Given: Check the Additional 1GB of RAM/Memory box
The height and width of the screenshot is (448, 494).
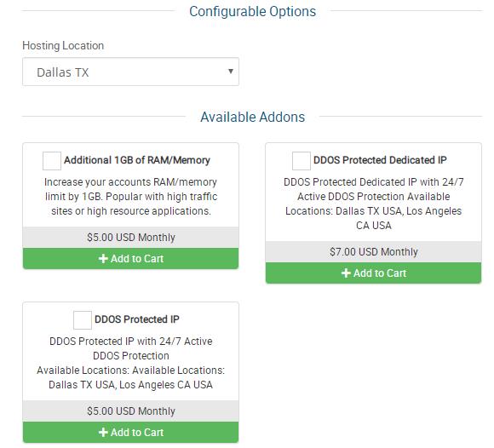Looking at the screenshot, I should [x=52, y=161].
